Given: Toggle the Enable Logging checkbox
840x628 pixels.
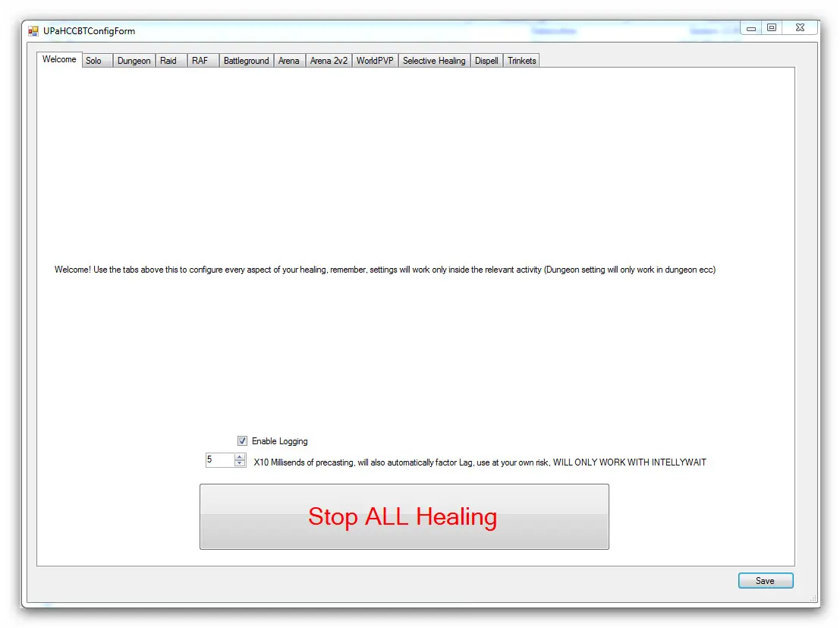Looking at the screenshot, I should click(243, 441).
